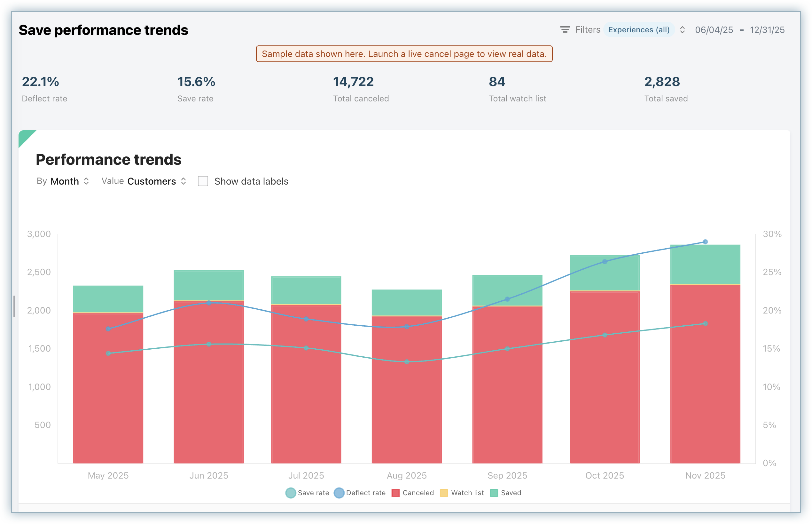Click the Total saved 2,828 metric

tap(662, 82)
